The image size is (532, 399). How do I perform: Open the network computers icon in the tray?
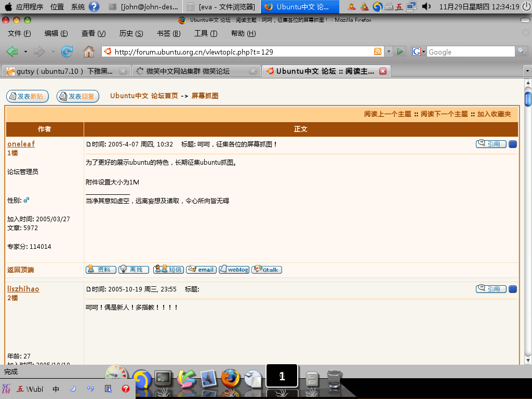(411, 6)
